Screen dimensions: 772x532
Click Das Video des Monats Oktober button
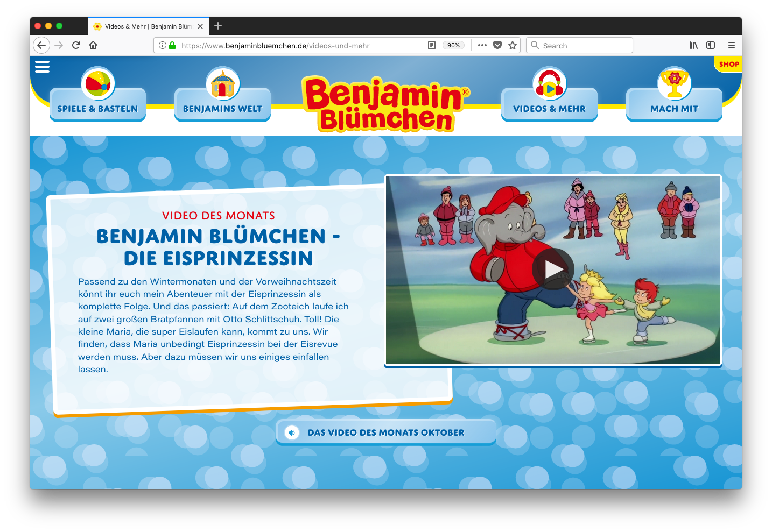[385, 432]
